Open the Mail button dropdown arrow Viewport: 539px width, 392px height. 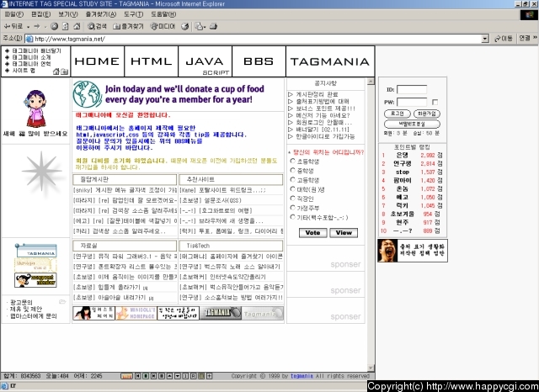pos(205,27)
